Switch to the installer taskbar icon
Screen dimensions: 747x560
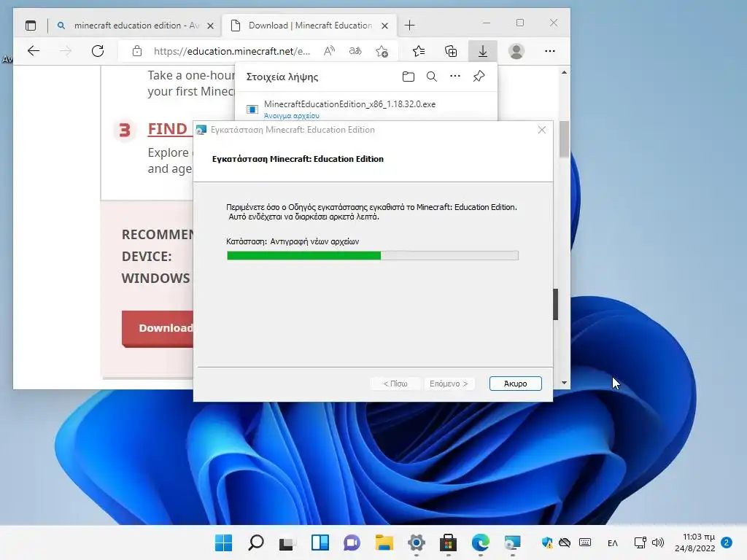(513, 542)
